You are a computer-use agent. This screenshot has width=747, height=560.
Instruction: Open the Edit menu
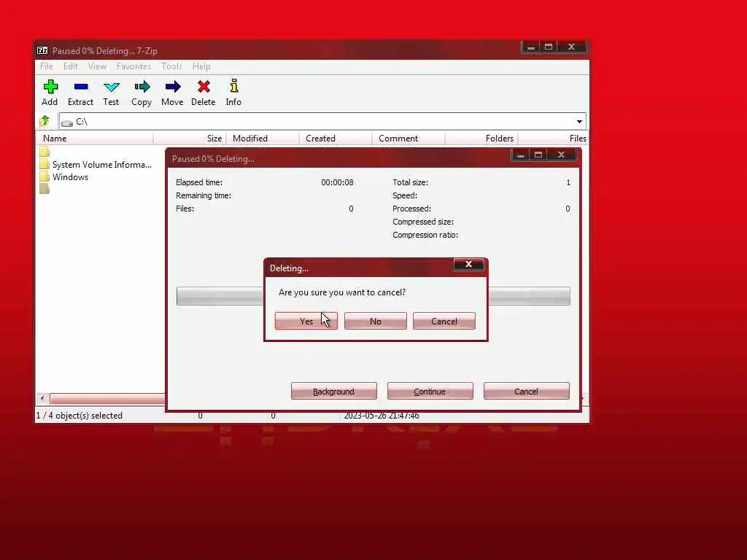71,66
